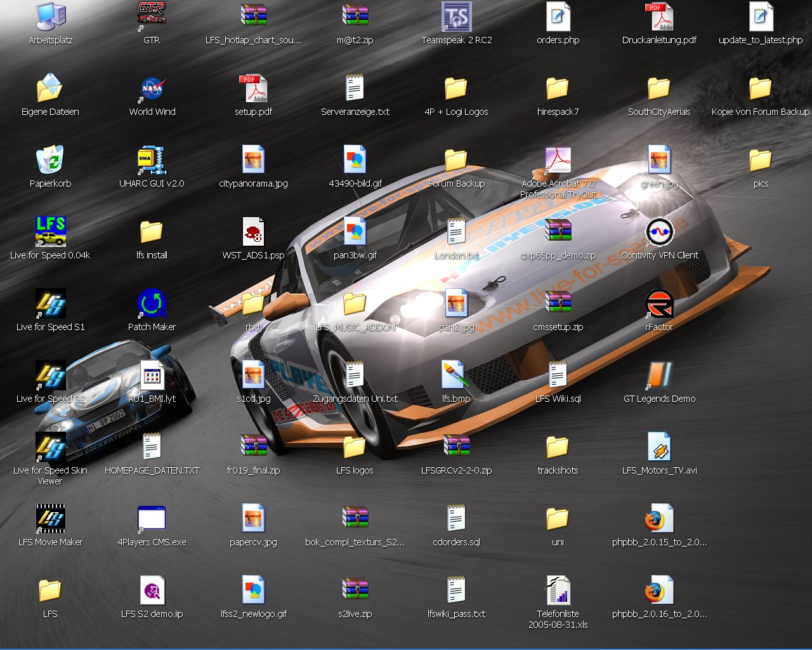The image size is (812, 650).
Task: Open the Papierkorb recycle bin
Action: pyautogui.click(x=51, y=161)
